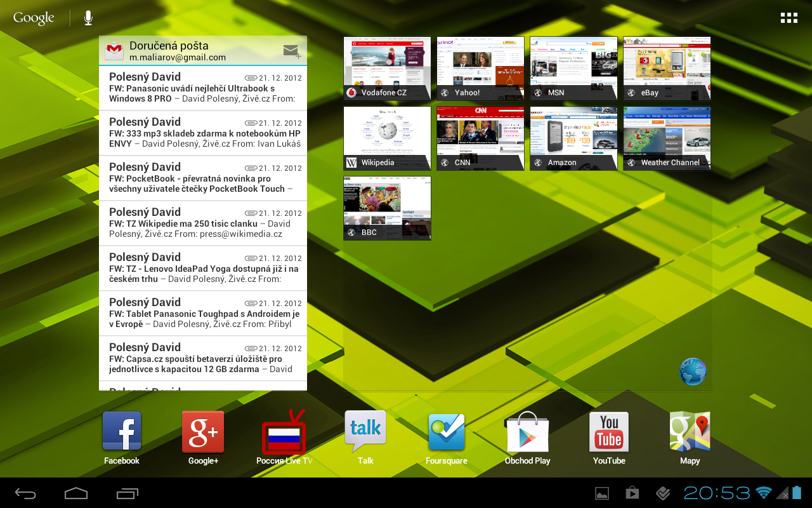Open the recent apps switcher
The image size is (812, 508).
126,492
